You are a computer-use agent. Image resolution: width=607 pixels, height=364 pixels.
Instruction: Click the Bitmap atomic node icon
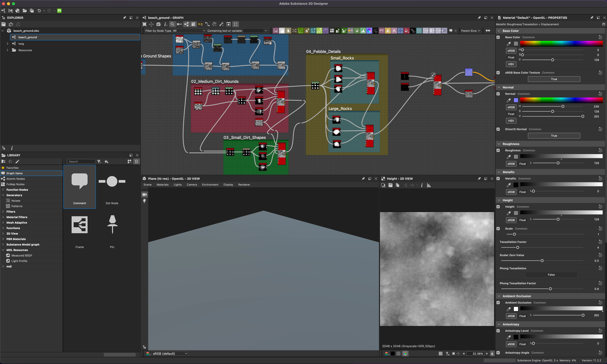click(276, 31)
